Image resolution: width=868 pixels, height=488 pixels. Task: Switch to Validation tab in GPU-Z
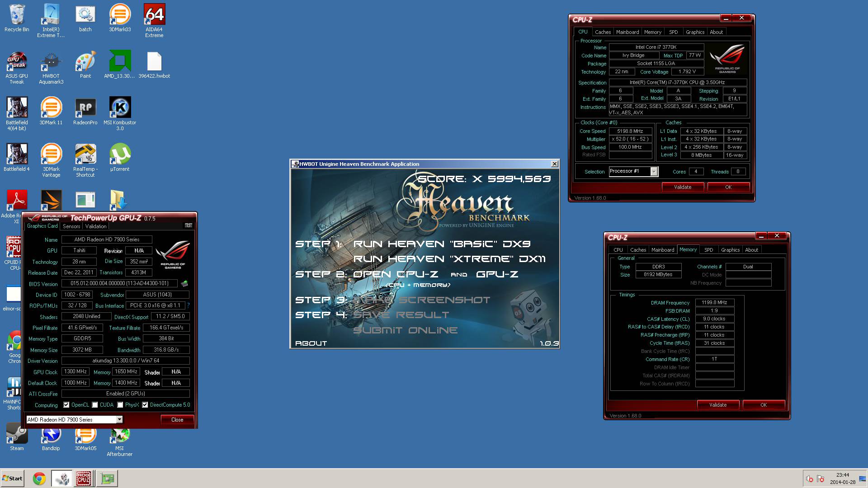point(96,226)
